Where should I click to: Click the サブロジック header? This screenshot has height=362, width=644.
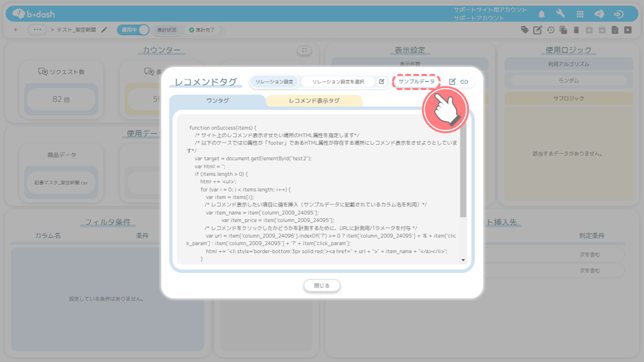[569, 99]
